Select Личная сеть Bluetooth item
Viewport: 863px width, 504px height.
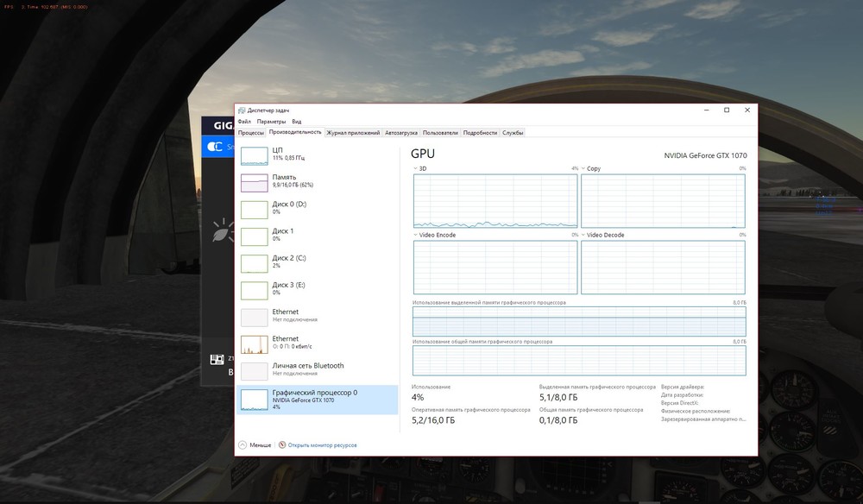[x=307, y=369]
